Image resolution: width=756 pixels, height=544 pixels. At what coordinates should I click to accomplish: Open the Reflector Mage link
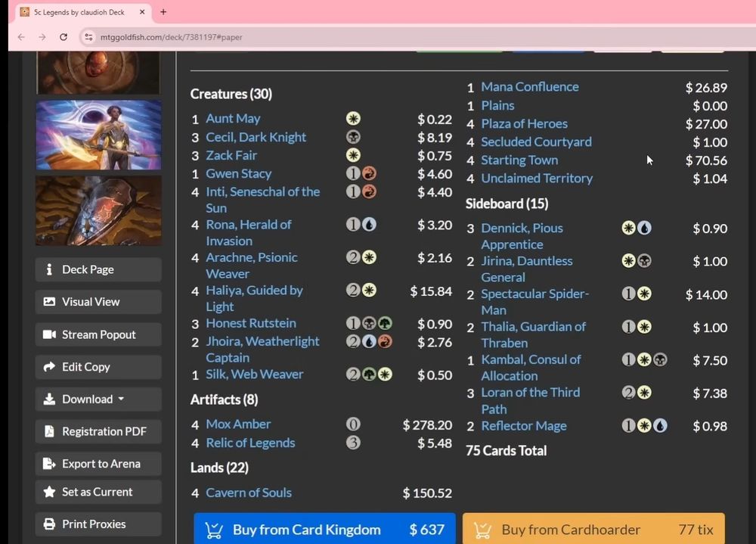coord(524,426)
